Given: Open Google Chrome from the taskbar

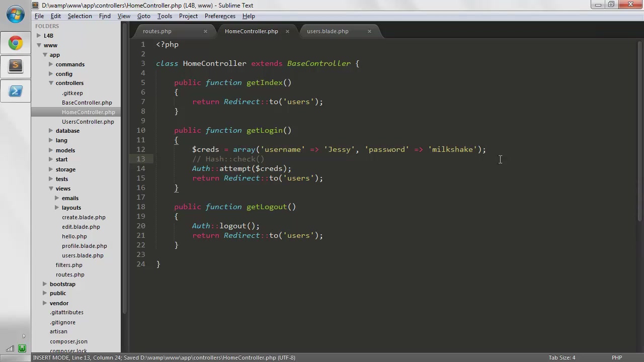Looking at the screenshot, I should (x=16, y=43).
